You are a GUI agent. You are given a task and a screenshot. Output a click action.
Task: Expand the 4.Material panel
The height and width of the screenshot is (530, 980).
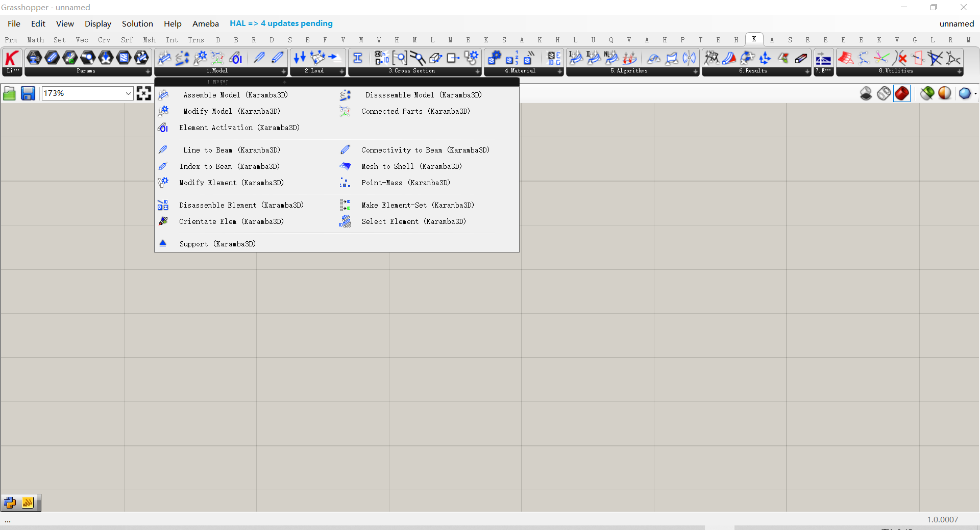tap(560, 71)
